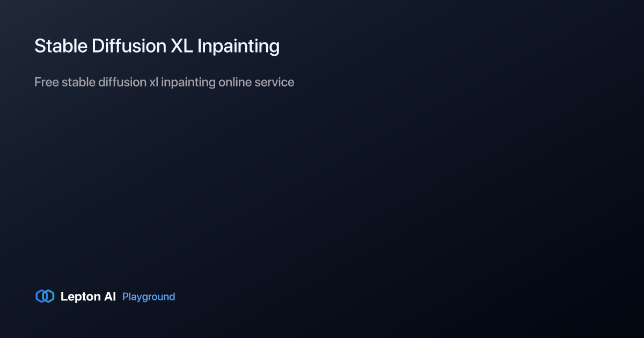The image size is (644, 338).
Task: Click the Free stable diffusion subtitle text
Action: [x=164, y=82]
